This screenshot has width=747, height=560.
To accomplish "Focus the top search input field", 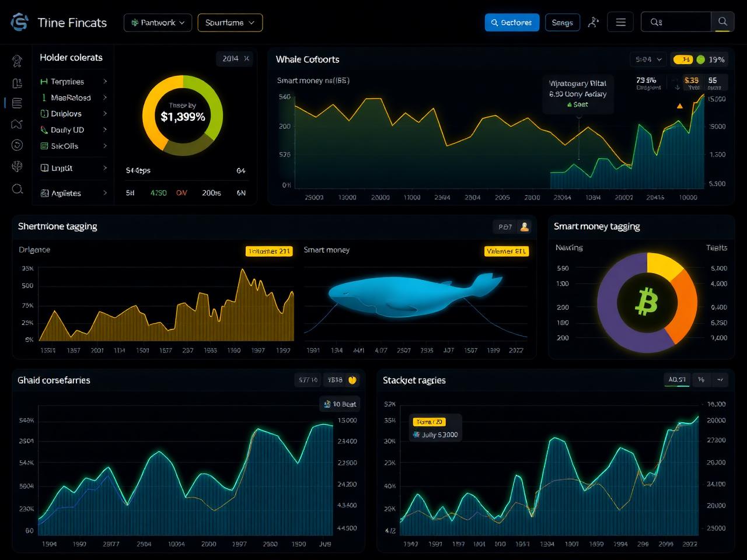I will point(676,22).
